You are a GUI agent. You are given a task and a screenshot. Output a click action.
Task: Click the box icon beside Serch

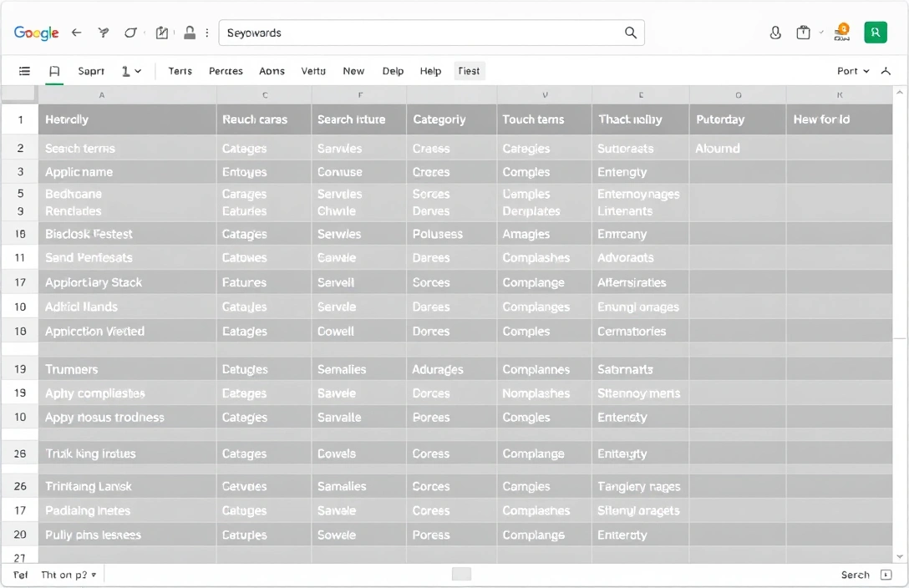[886, 575]
